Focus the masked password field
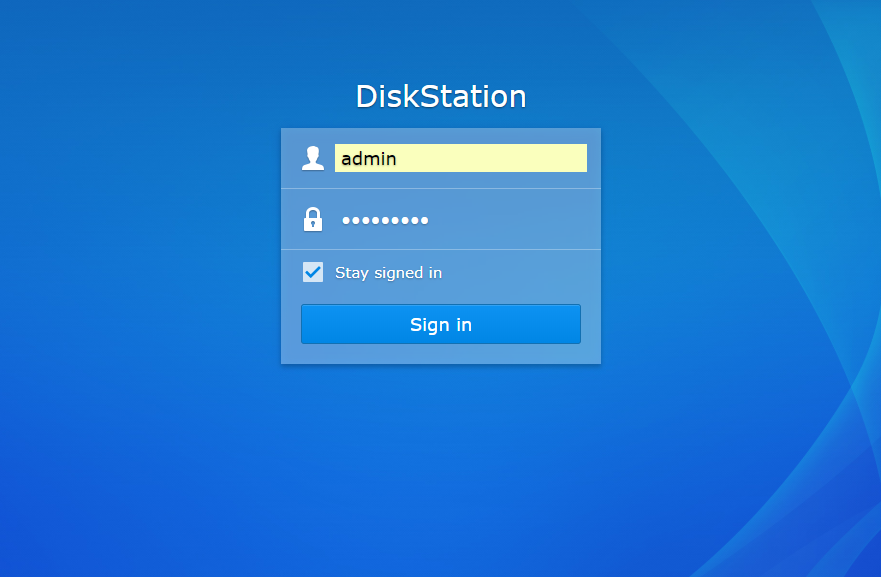 (461, 220)
